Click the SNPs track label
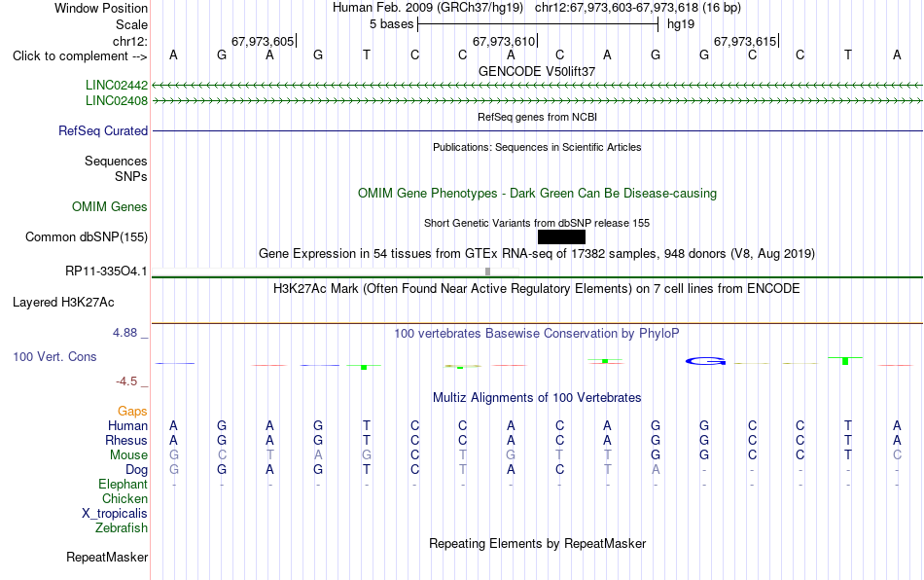 (131, 176)
